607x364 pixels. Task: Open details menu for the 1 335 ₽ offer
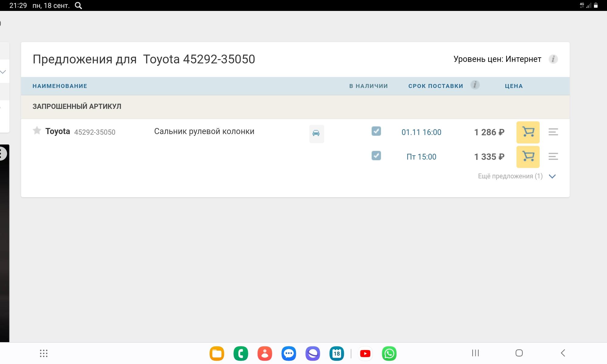tap(553, 157)
